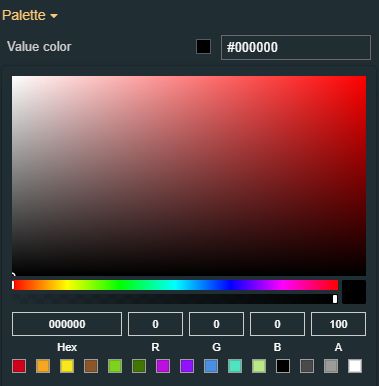Focus the #000000 value color input
379x386 pixels.
(x=296, y=47)
